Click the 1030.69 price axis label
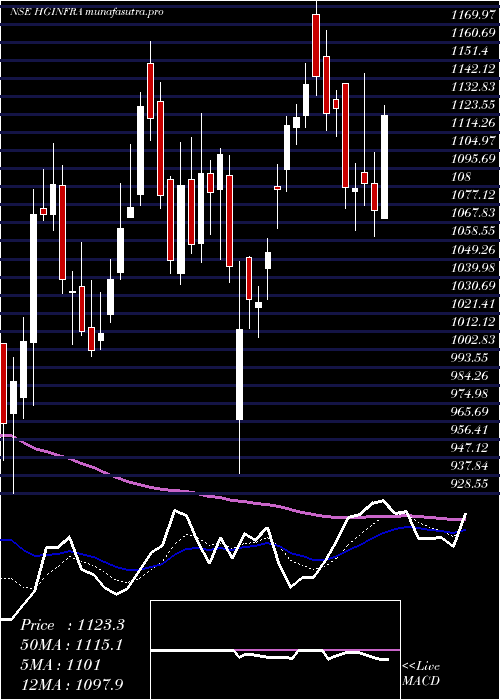This screenshot has height=700, width=500. point(472,285)
